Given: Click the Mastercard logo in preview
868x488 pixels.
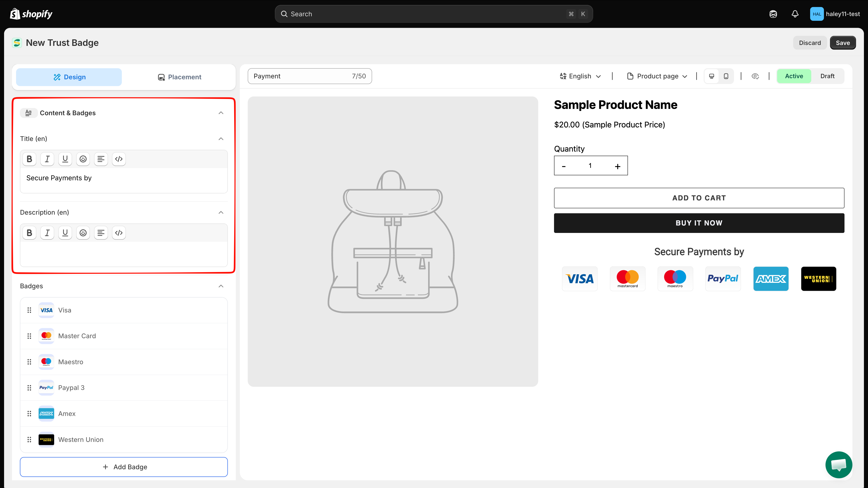Looking at the screenshot, I should (627, 279).
